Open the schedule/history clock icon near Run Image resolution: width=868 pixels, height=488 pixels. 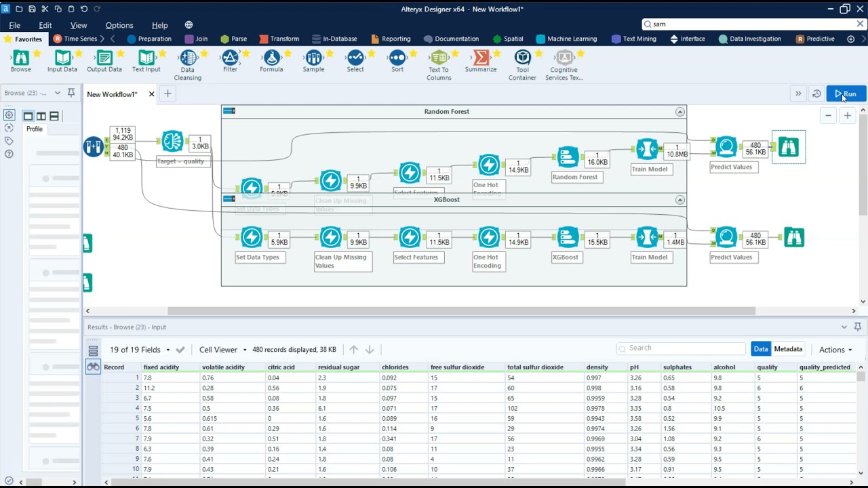(x=816, y=94)
